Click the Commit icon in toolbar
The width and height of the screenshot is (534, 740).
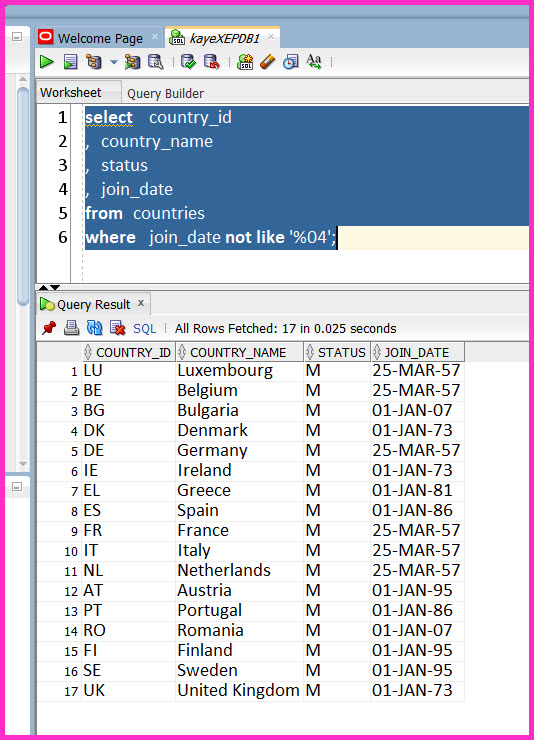[188, 62]
